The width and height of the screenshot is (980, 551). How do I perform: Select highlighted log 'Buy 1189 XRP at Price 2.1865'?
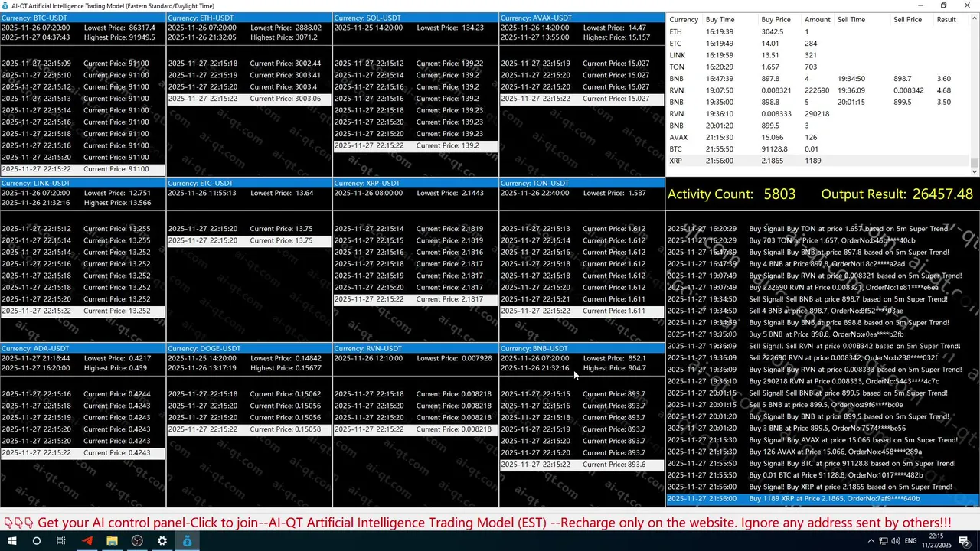click(823, 499)
